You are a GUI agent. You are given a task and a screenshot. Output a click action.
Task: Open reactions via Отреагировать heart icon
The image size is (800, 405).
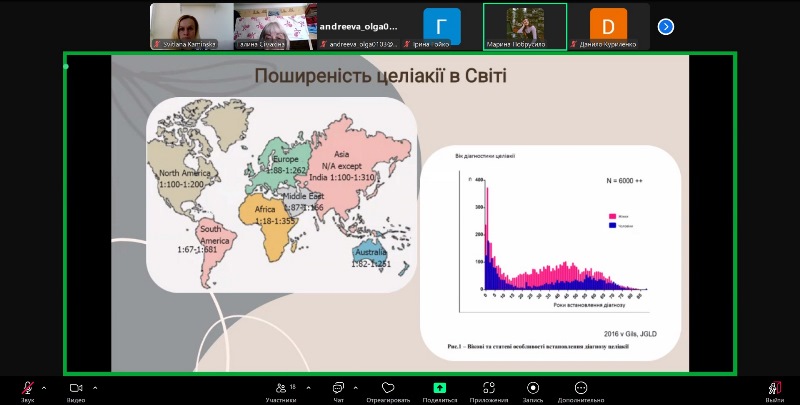[x=389, y=389]
